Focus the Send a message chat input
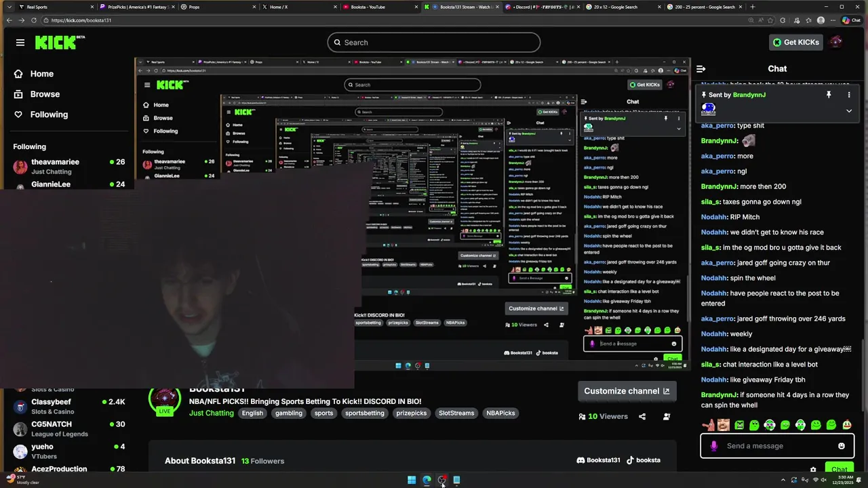This screenshot has height=488, width=868. [x=777, y=446]
